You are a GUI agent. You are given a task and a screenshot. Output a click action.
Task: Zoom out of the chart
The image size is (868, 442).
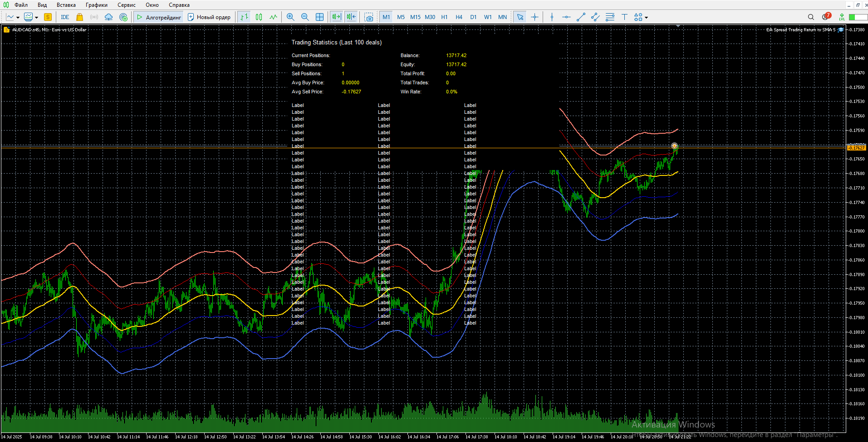[305, 17]
